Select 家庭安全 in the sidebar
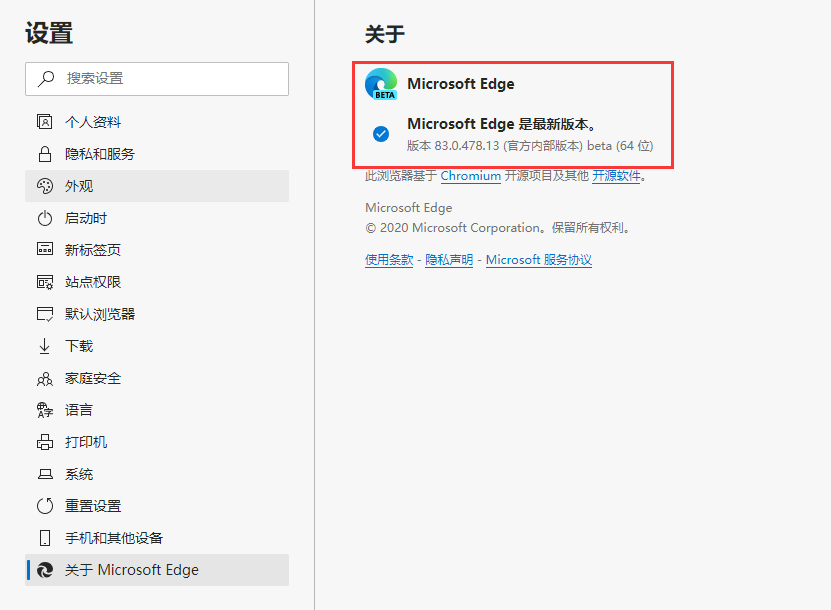The width and height of the screenshot is (831, 610). coord(92,378)
